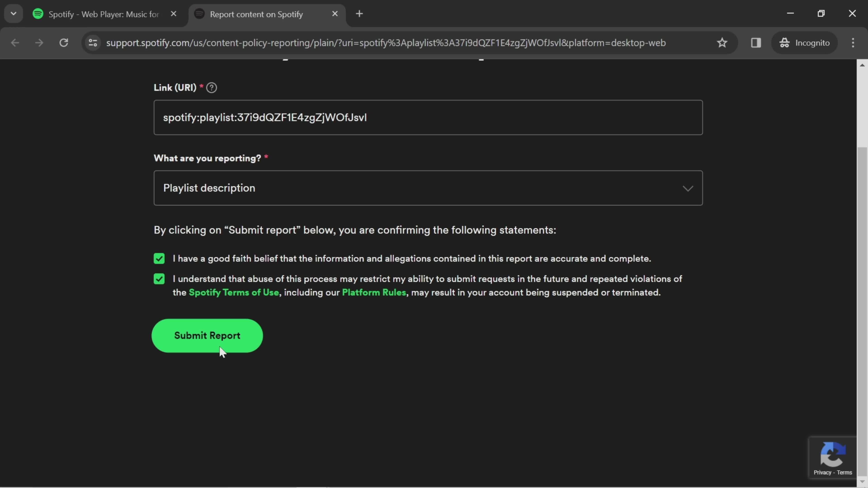Close the Report content on Spotify tab
The width and height of the screenshot is (868, 488).
[x=335, y=14]
